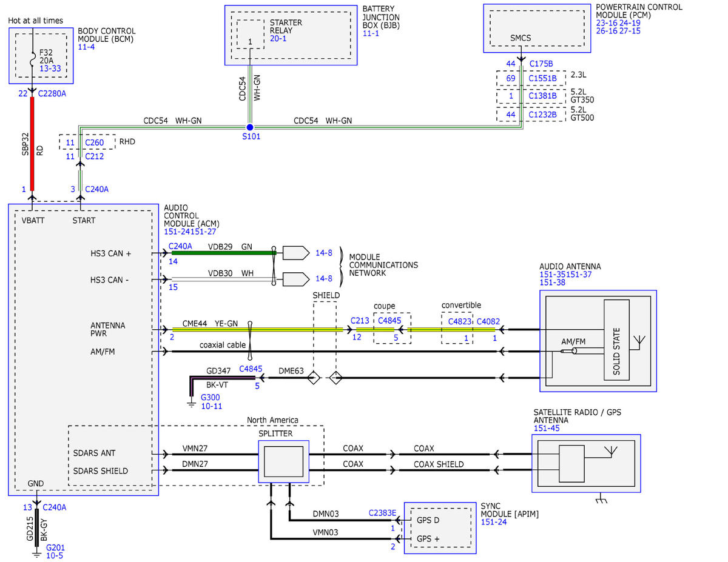The width and height of the screenshot is (728, 562).
Task: Select the 'SOLID STATE' block in the Audio Antenna
Action: (616, 339)
